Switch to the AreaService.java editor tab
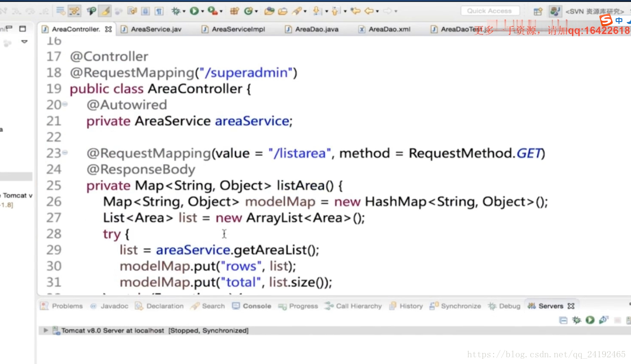Screen dimensions: 631x364 (x=151, y=29)
